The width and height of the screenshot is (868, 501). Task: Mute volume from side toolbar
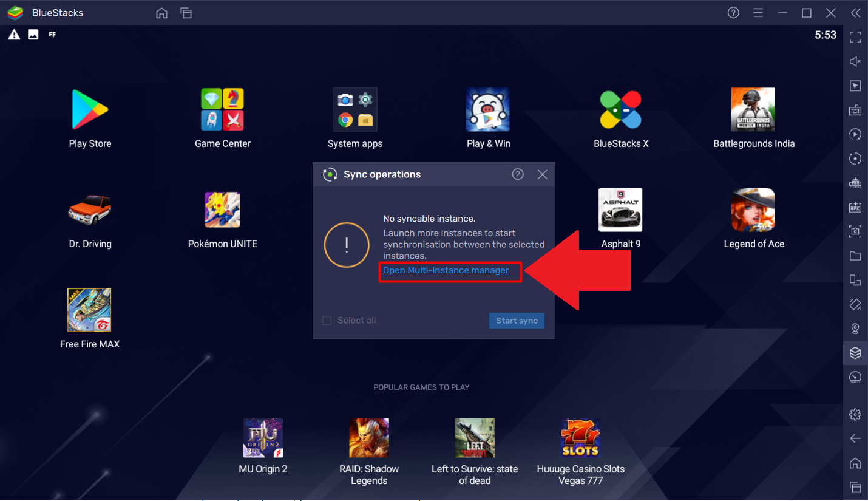click(855, 61)
